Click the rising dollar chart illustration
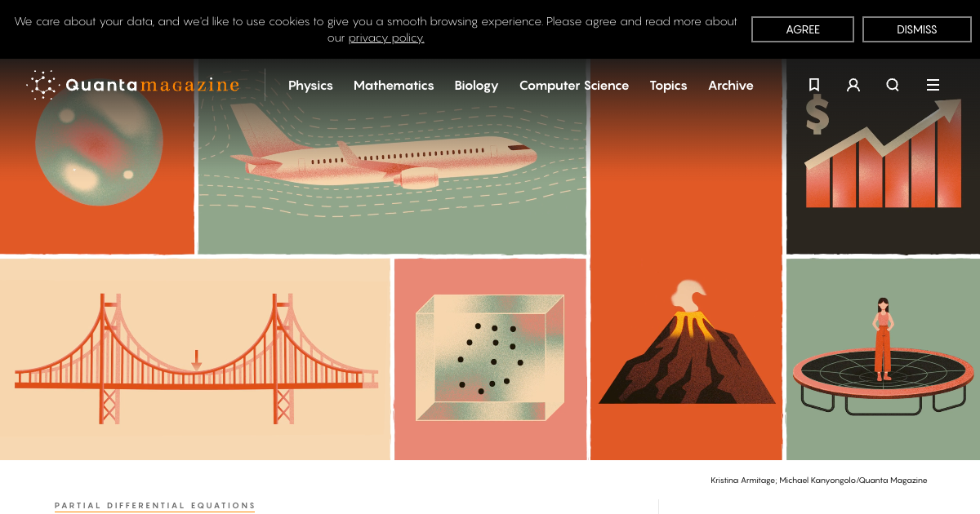The image size is (980, 514). pos(883,157)
